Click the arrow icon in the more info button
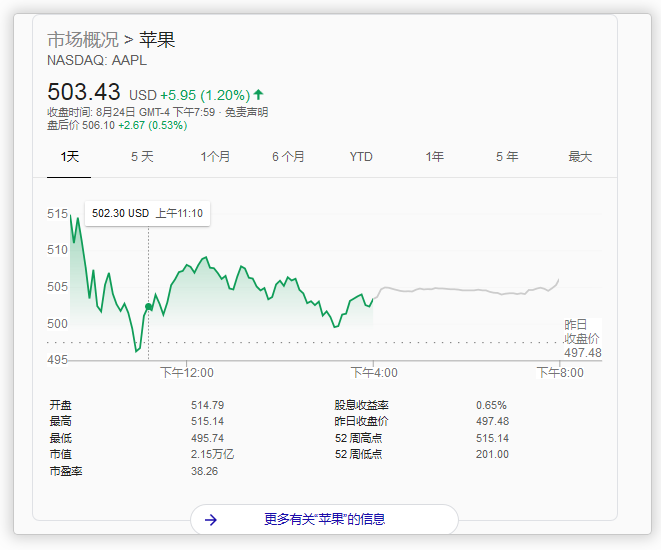The width and height of the screenshot is (661, 550). 211,520
